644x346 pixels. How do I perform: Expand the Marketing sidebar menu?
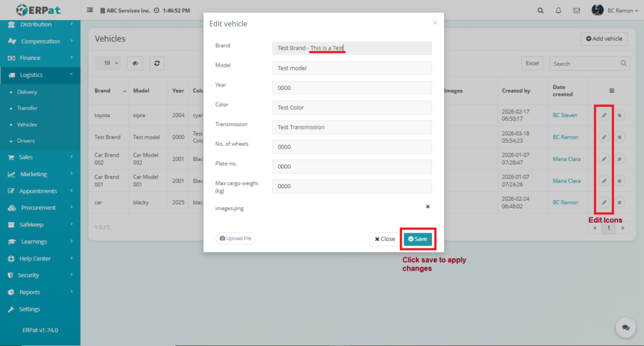pos(40,174)
